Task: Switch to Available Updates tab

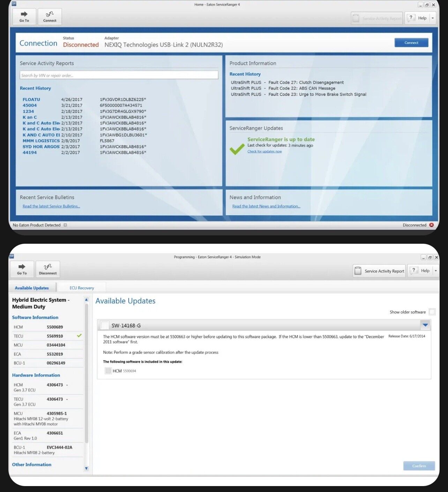Action: [32, 288]
